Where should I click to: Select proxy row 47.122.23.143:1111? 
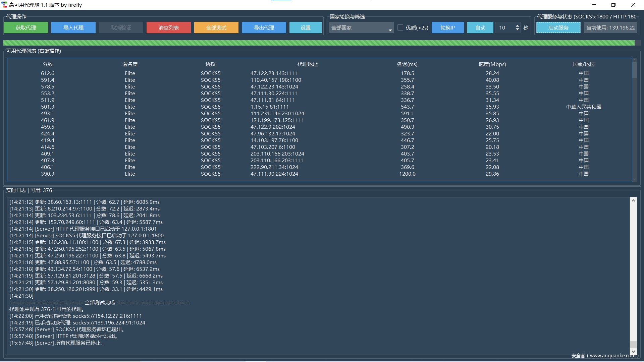coord(274,73)
